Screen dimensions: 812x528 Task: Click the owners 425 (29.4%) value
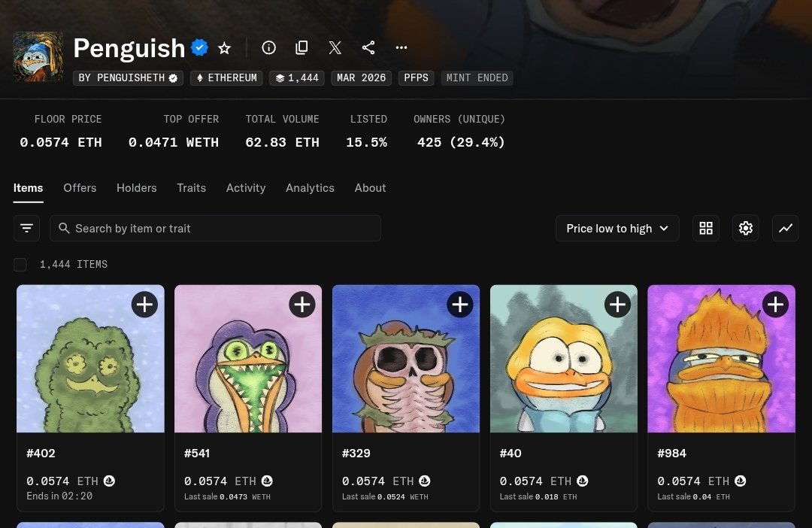point(461,142)
